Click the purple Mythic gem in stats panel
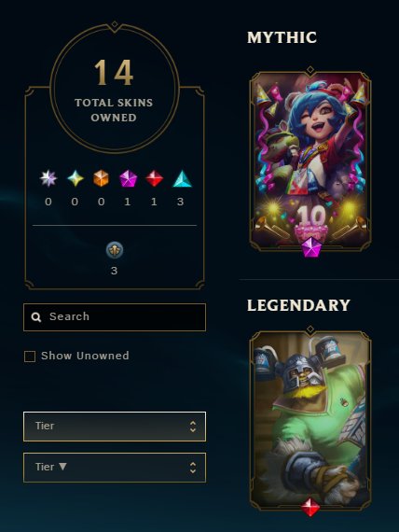 tap(128, 178)
